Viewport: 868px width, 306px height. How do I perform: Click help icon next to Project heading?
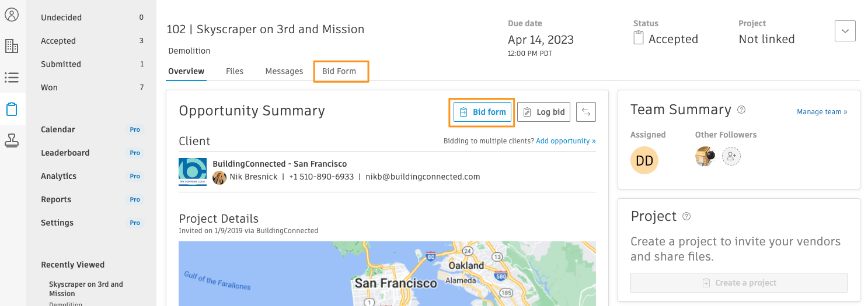coord(686,216)
